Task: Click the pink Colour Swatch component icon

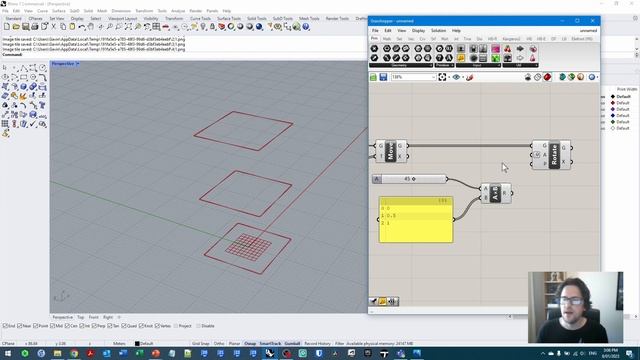Action: point(496,49)
